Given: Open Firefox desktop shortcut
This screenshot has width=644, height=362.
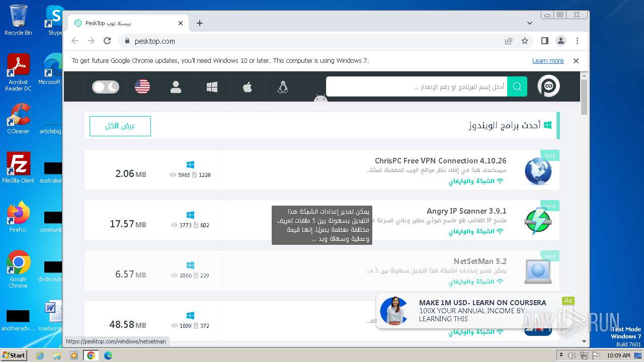Looking at the screenshot, I should 18,217.
